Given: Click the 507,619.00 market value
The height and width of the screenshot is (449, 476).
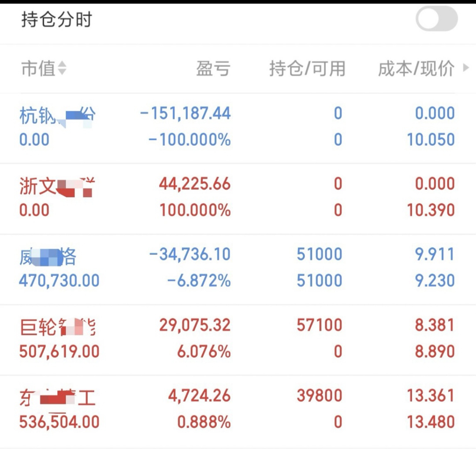Looking at the screenshot, I should coord(59,352).
